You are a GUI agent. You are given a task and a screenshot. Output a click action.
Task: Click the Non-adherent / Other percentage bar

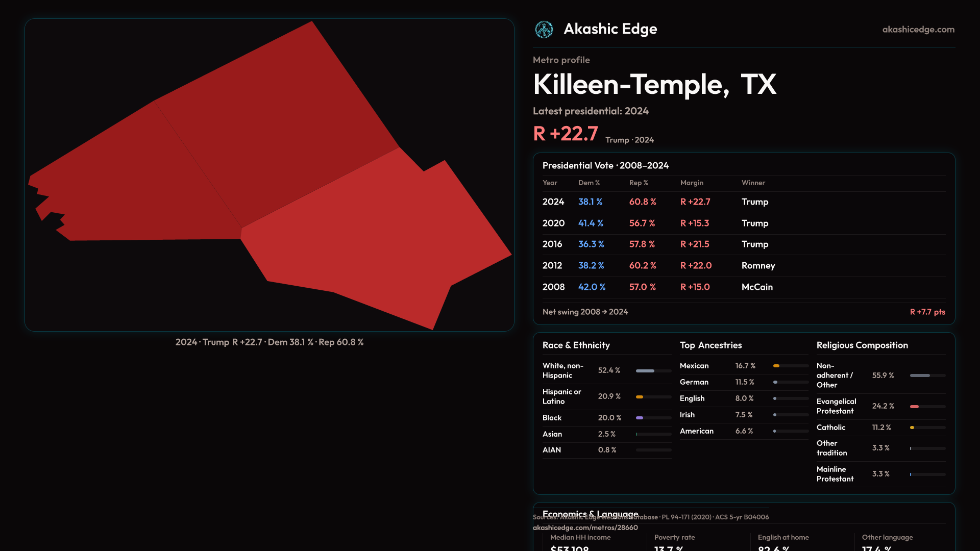pyautogui.click(x=920, y=375)
